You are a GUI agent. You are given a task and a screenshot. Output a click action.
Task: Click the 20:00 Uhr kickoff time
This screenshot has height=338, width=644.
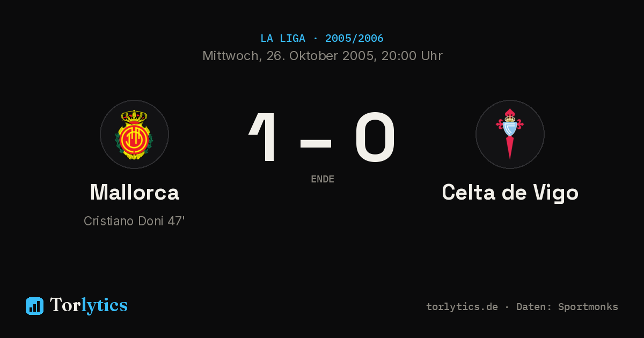tap(412, 56)
